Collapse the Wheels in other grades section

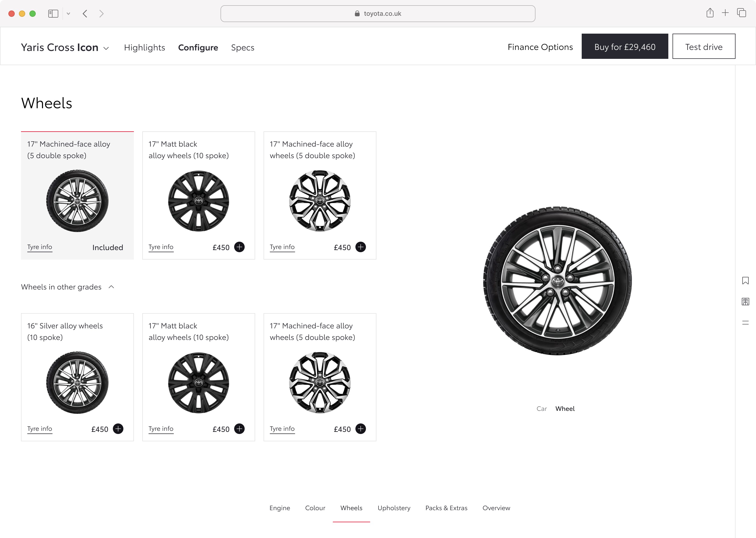111,287
